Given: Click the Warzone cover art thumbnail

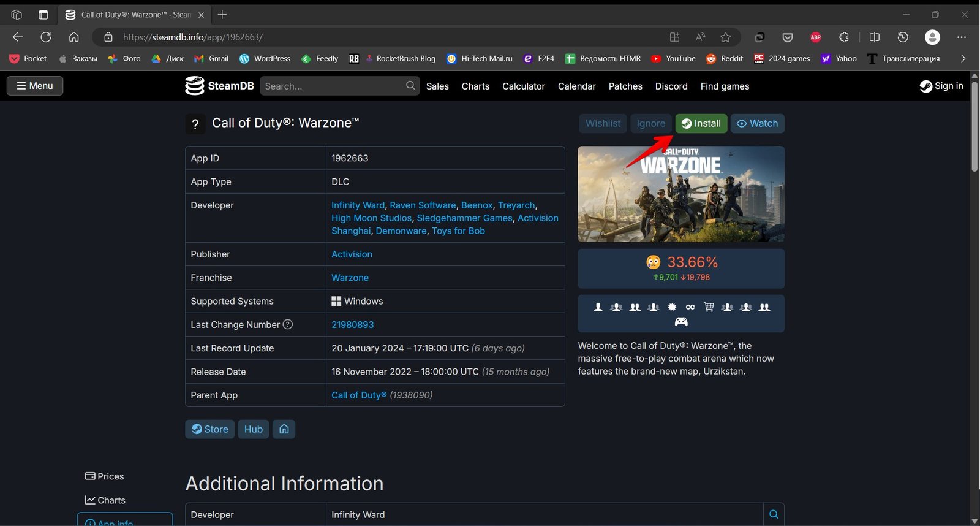Looking at the screenshot, I should (x=681, y=194).
